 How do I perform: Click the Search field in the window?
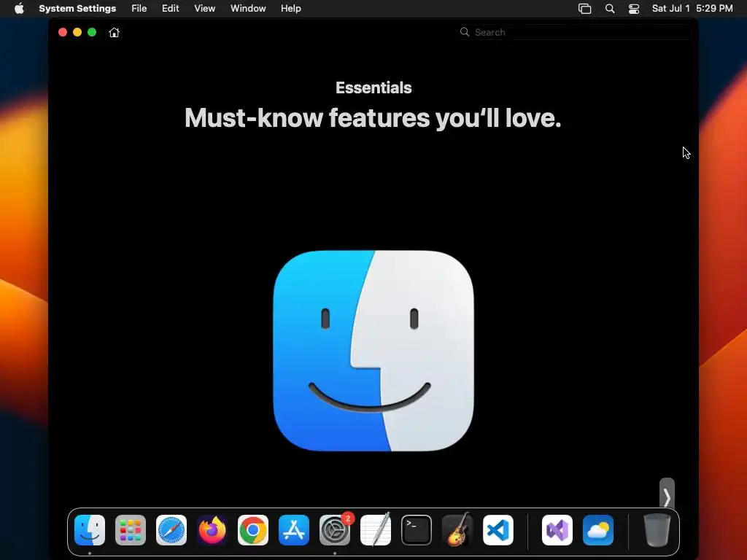click(x=575, y=32)
